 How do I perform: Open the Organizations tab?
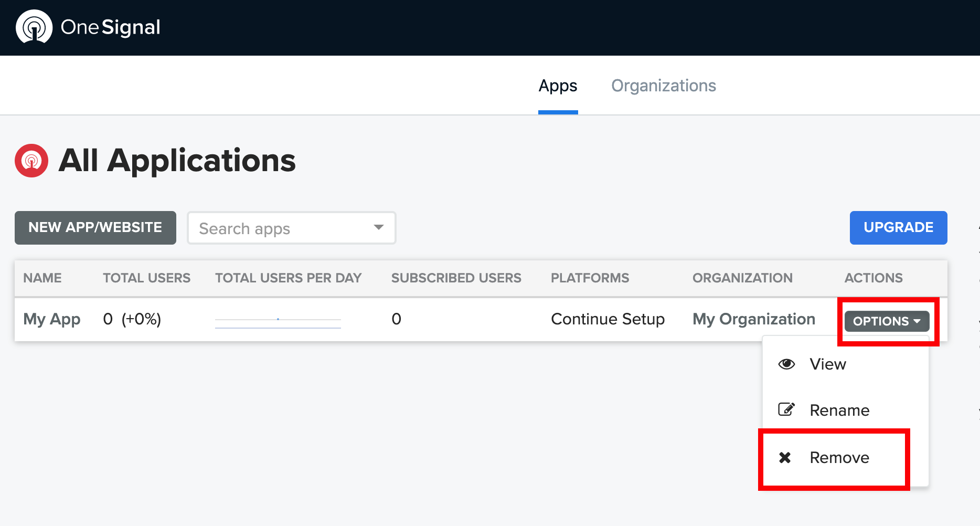(664, 86)
